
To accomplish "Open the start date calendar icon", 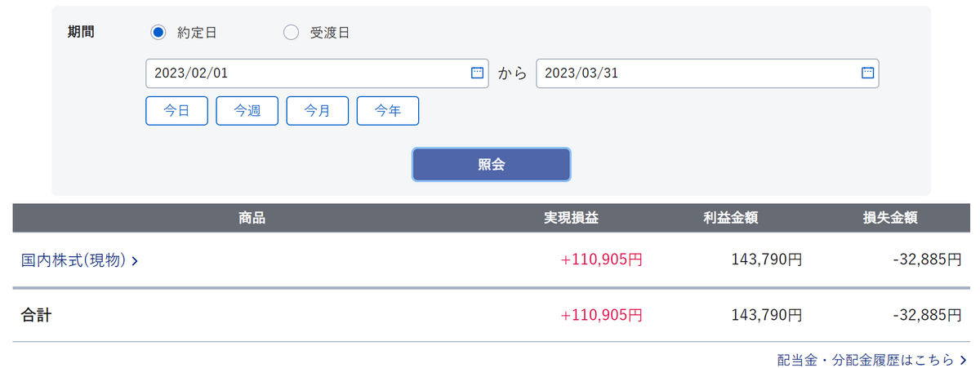I will 478,73.
